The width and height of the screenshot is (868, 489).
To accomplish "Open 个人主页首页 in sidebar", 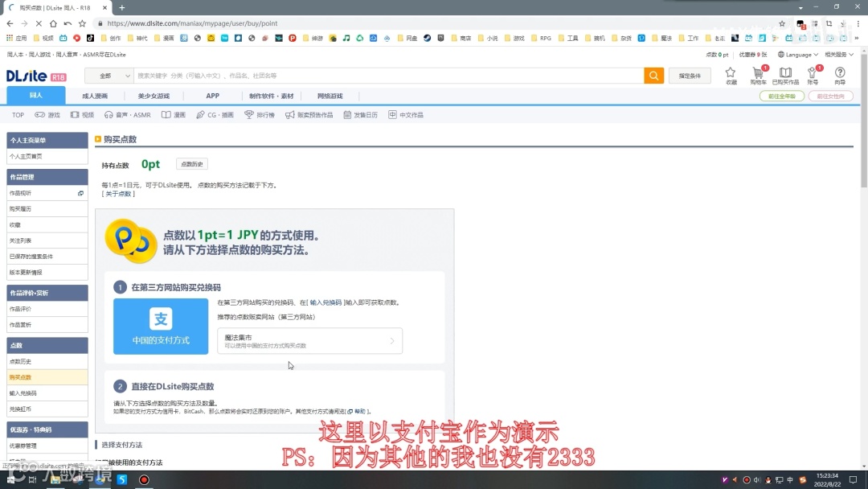I will tap(47, 157).
